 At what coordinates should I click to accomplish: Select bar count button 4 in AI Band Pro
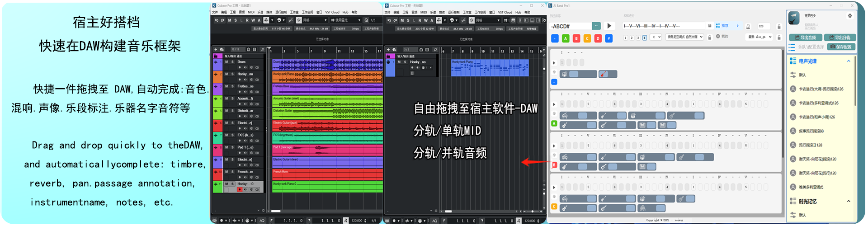645,38
